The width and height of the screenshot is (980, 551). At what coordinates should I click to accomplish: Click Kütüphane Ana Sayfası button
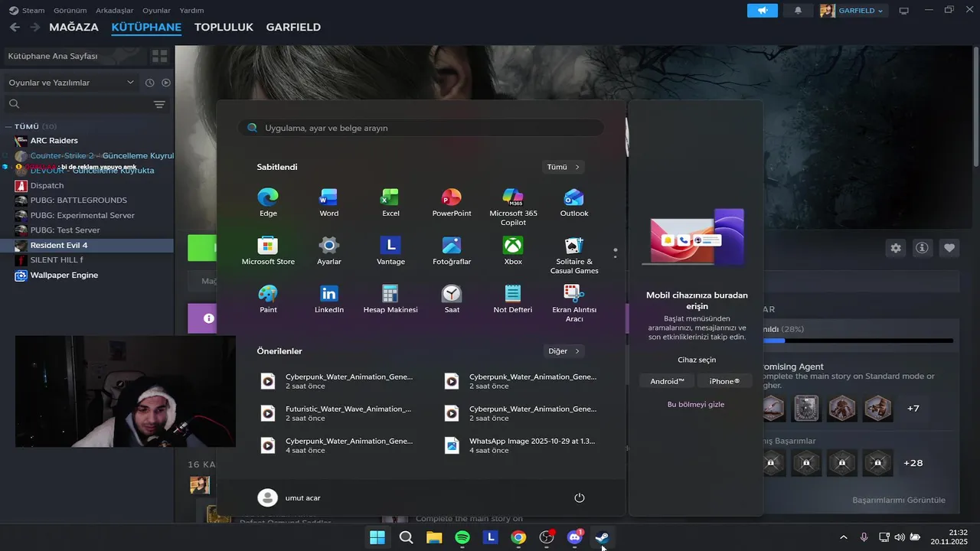[74, 56]
